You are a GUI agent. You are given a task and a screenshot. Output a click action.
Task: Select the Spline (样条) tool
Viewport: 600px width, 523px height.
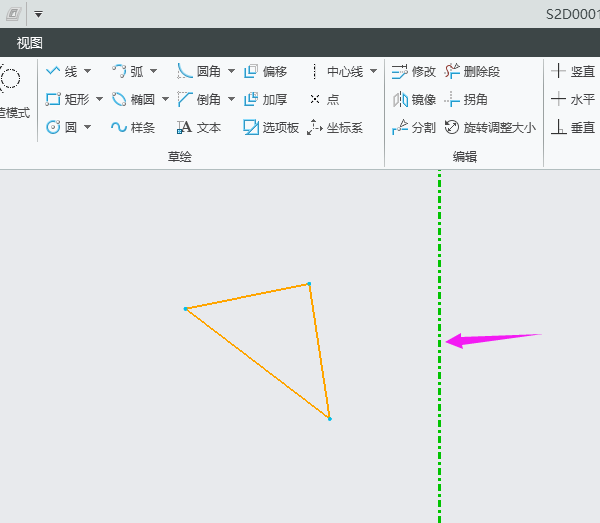point(133,127)
